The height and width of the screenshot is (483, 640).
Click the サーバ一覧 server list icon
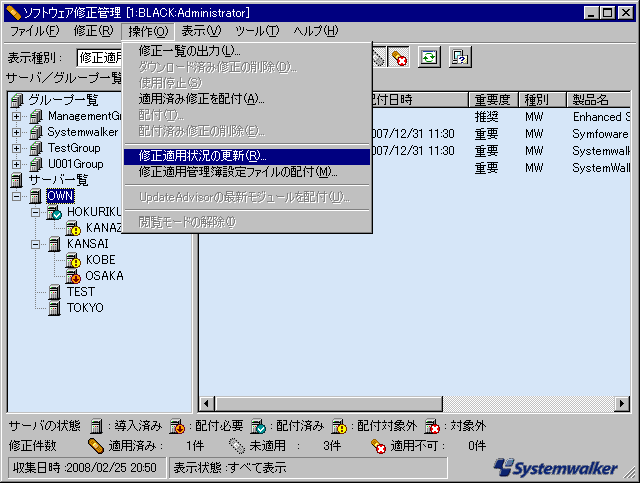[17, 180]
